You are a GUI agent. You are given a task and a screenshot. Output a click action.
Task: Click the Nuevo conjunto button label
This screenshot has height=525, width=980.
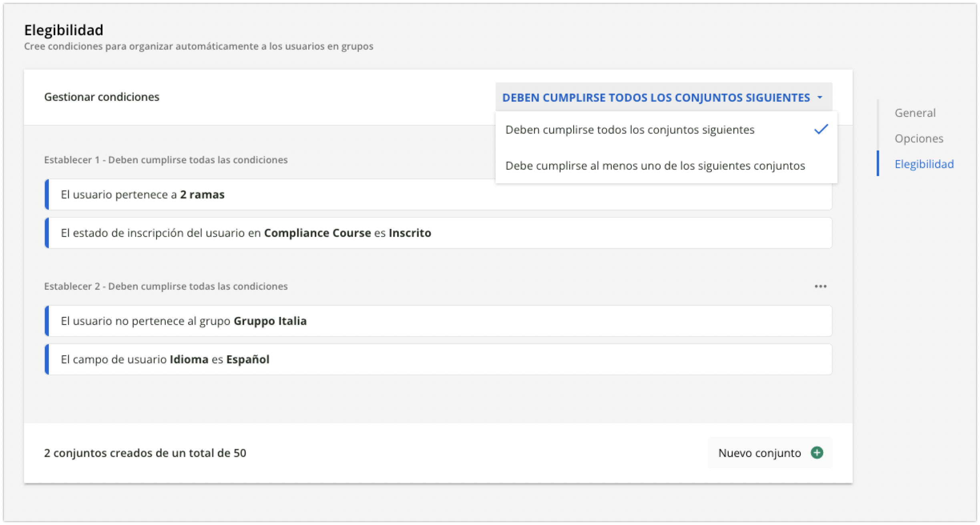pyautogui.click(x=759, y=453)
